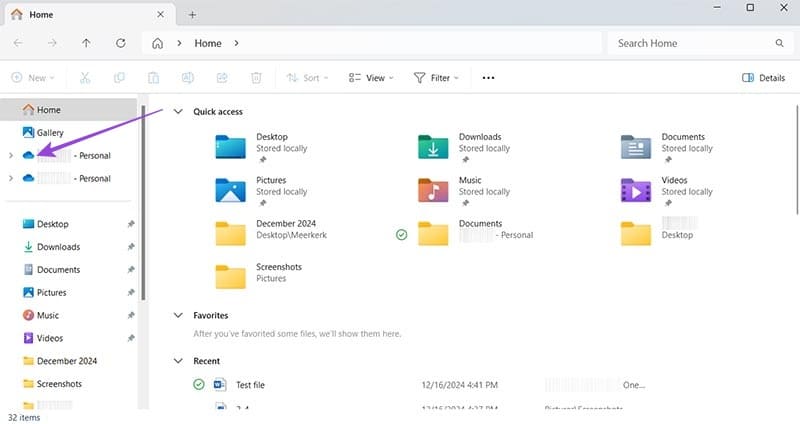Viewport: 800px width, 424px height.
Task: Collapse the Favorites section
Action: click(178, 314)
